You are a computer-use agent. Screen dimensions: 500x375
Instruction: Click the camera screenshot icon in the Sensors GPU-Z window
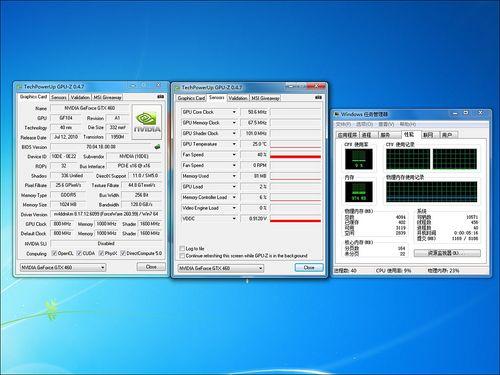318,97
